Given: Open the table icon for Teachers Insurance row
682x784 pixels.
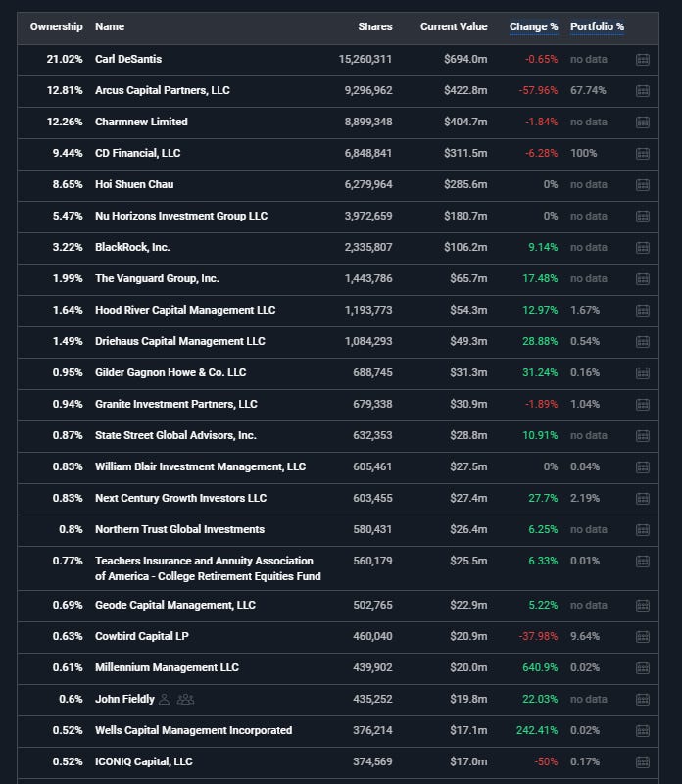Looking at the screenshot, I should tap(643, 562).
